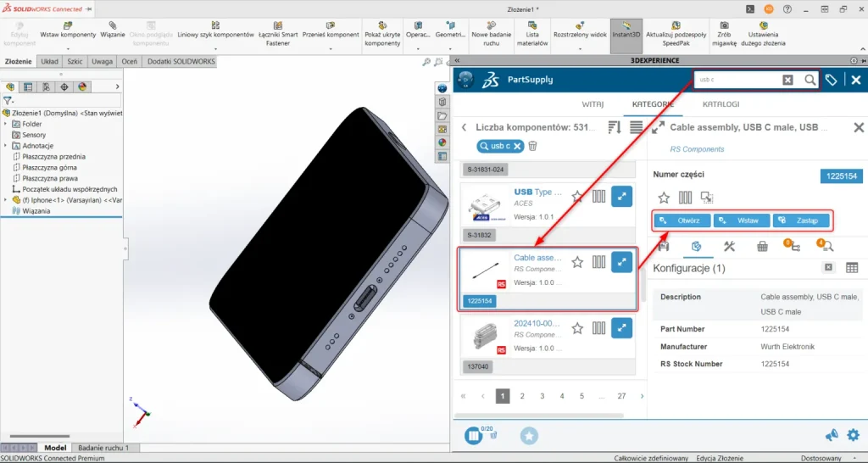
Task: Open the shopping basket detail tab
Action: coord(762,247)
